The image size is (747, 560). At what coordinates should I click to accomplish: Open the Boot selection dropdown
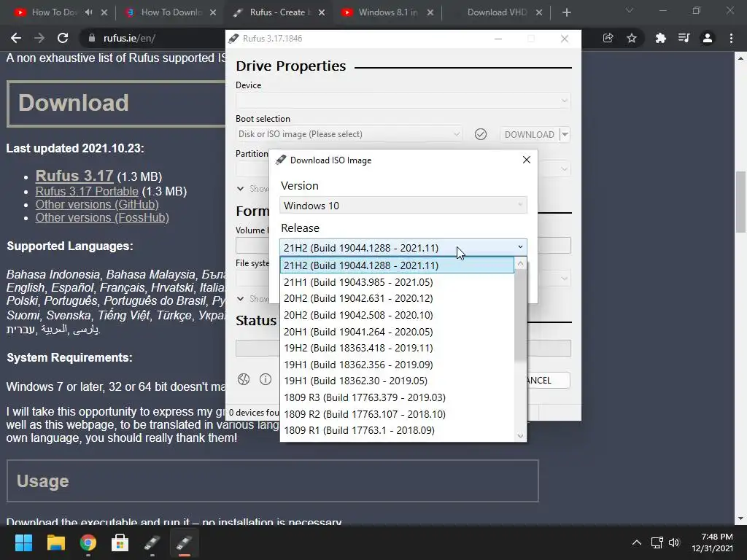click(349, 134)
